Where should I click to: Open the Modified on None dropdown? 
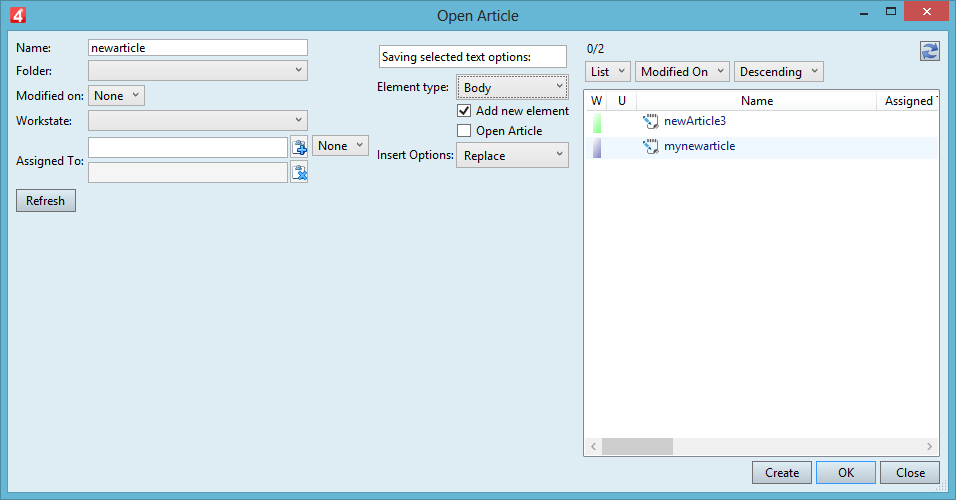click(116, 96)
